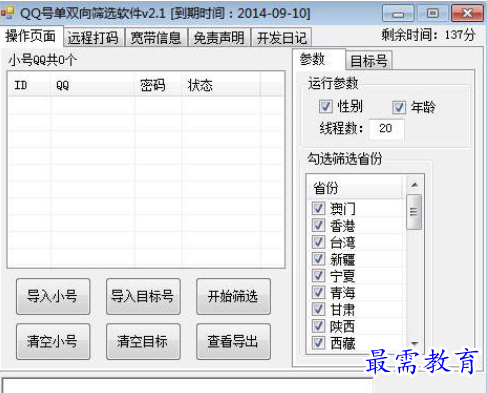Uncheck the 陕西 province checkbox
Image resolution: width=487 pixels, height=393 pixels.
tap(318, 326)
